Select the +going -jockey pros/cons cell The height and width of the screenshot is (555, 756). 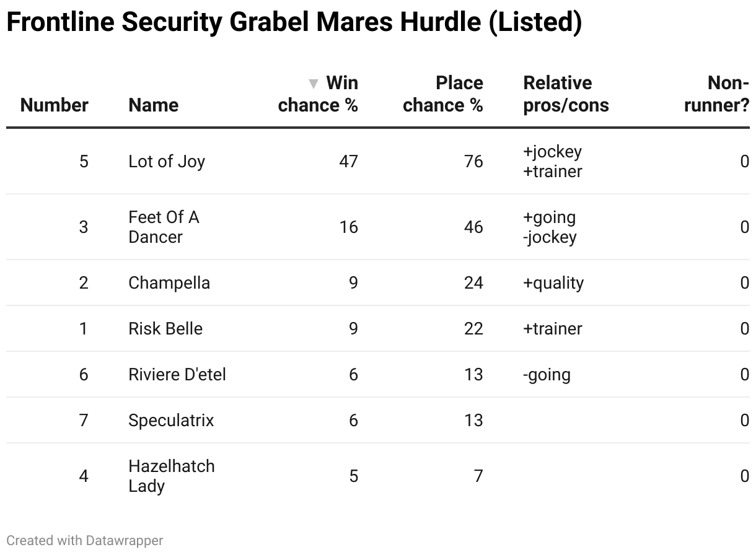(550, 227)
